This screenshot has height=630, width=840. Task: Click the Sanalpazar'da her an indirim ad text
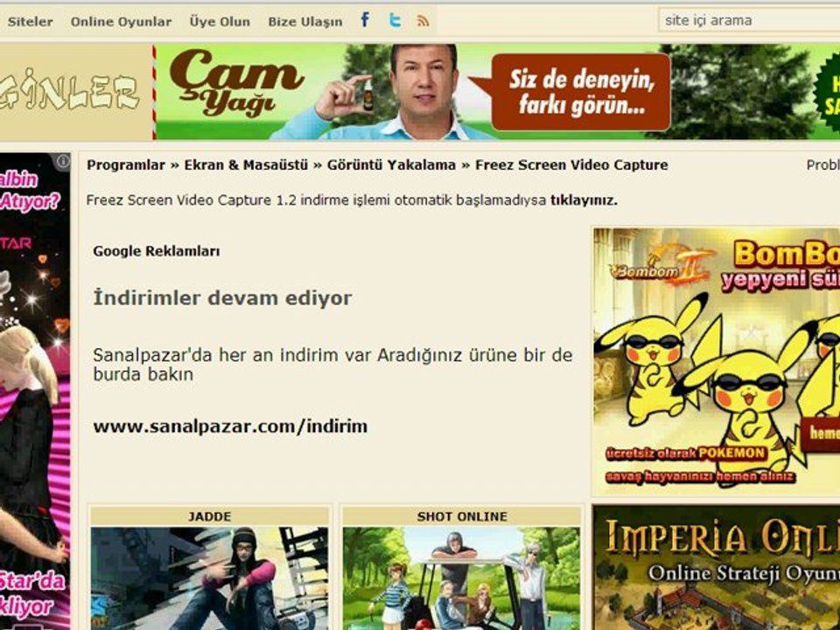(x=332, y=364)
